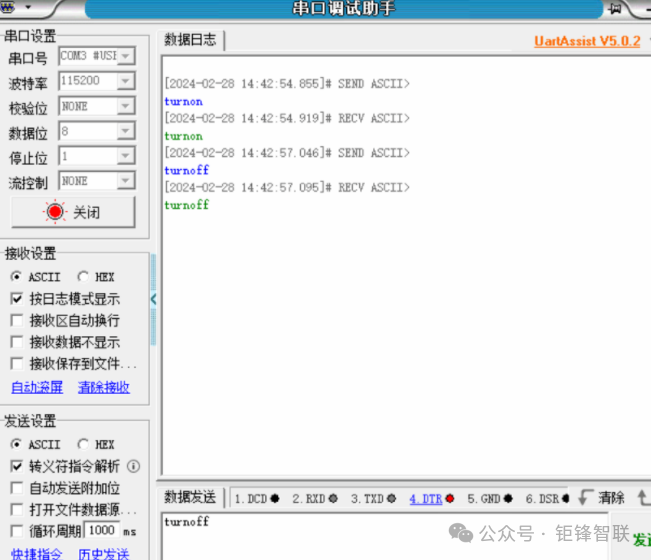
Task: Click the blue sent turnon log line
Action: tap(184, 102)
